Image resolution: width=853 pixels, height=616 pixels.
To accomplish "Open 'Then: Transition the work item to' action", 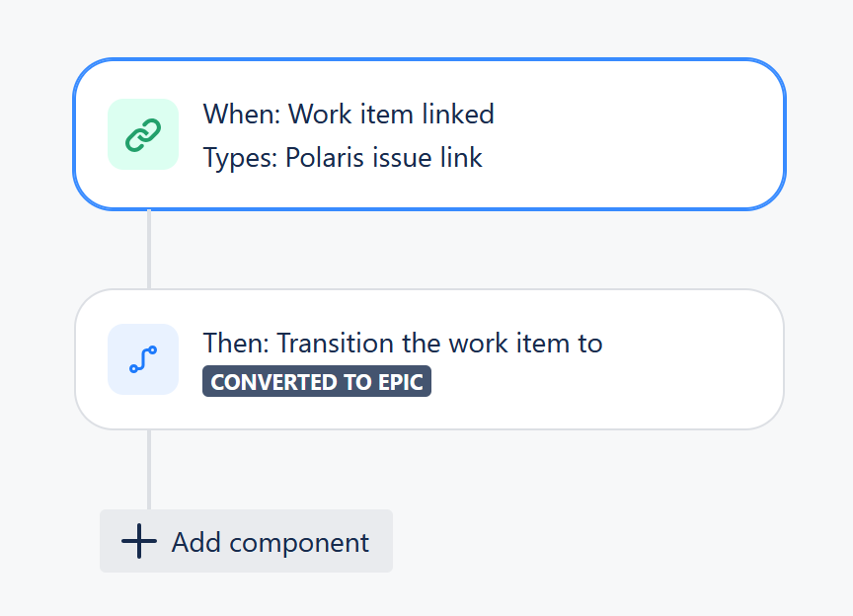I will (x=429, y=359).
